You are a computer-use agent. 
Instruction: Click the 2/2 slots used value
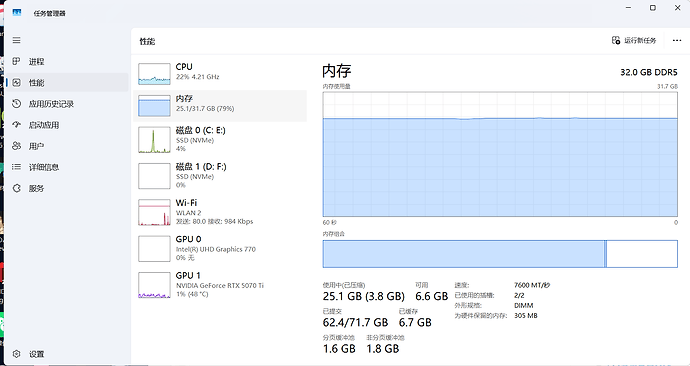(x=519, y=295)
